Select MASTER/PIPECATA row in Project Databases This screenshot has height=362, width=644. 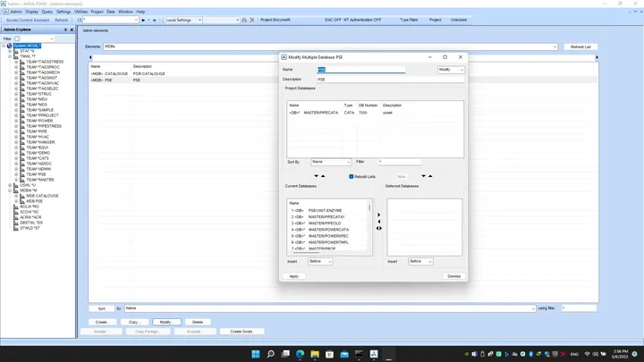point(375,113)
